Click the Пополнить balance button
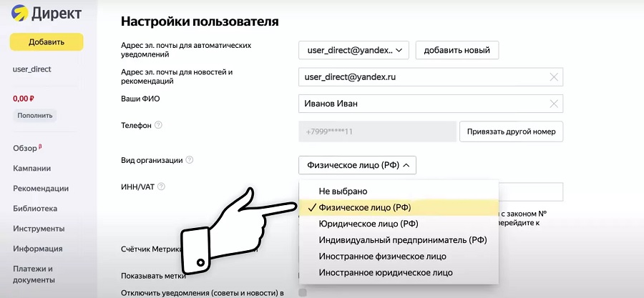This screenshot has width=644, height=298. pos(35,116)
